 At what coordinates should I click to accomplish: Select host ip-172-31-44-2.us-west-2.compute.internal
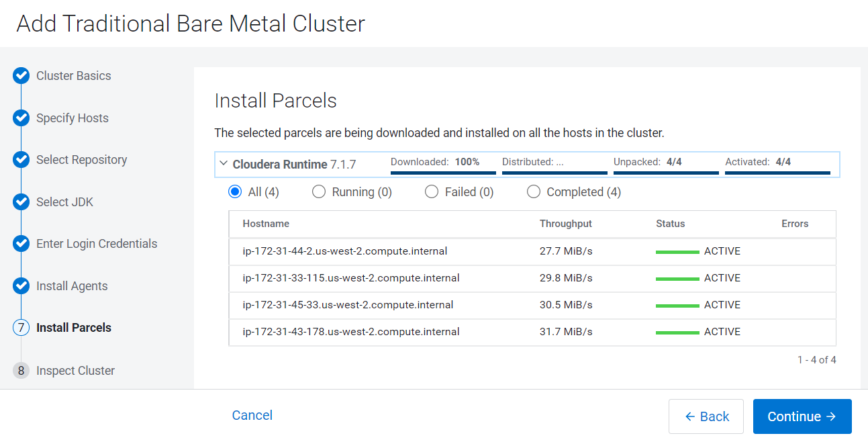coord(345,251)
